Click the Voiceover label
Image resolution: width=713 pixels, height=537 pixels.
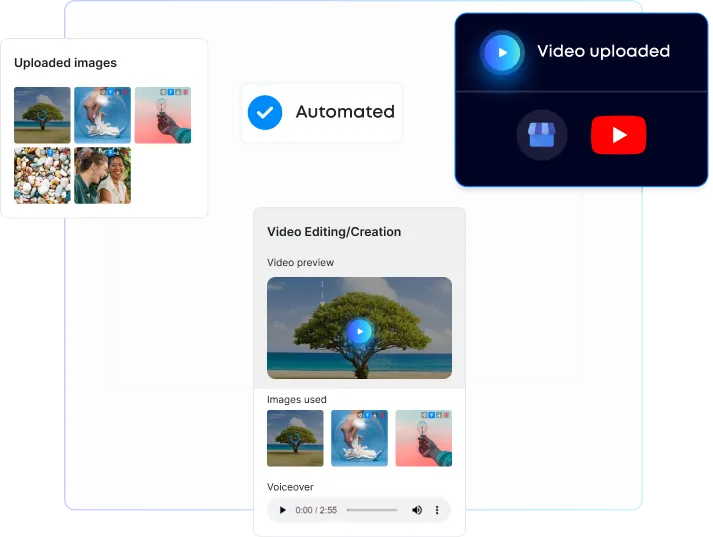291,487
